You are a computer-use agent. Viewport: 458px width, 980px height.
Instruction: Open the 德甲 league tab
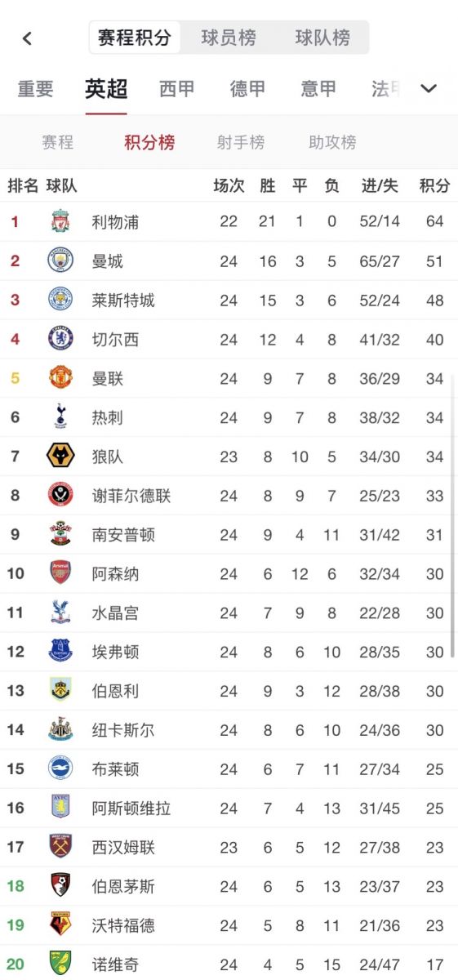[248, 88]
